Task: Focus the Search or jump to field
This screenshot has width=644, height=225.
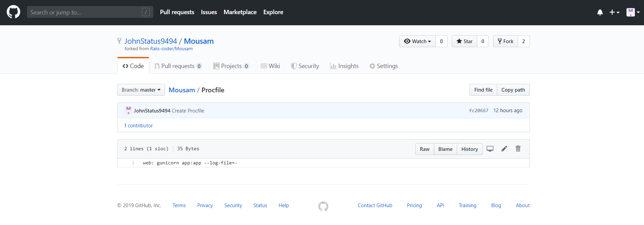Action: pos(90,12)
